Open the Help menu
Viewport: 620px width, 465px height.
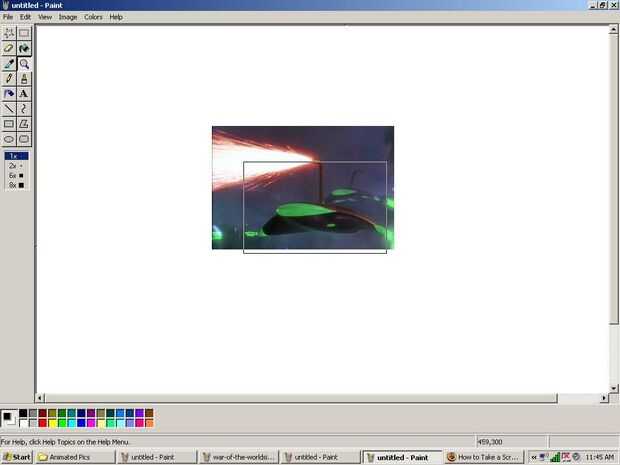(x=116, y=17)
